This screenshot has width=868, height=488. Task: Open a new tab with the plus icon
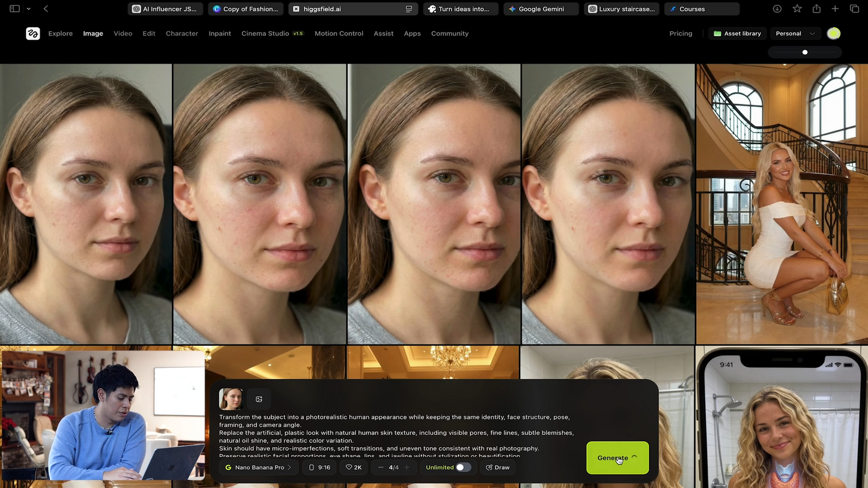click(x=835, y=9)
